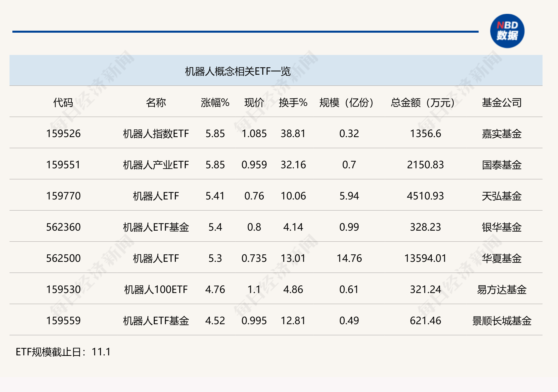Click price 0.959
558x392 pixels.
[254, 165]
